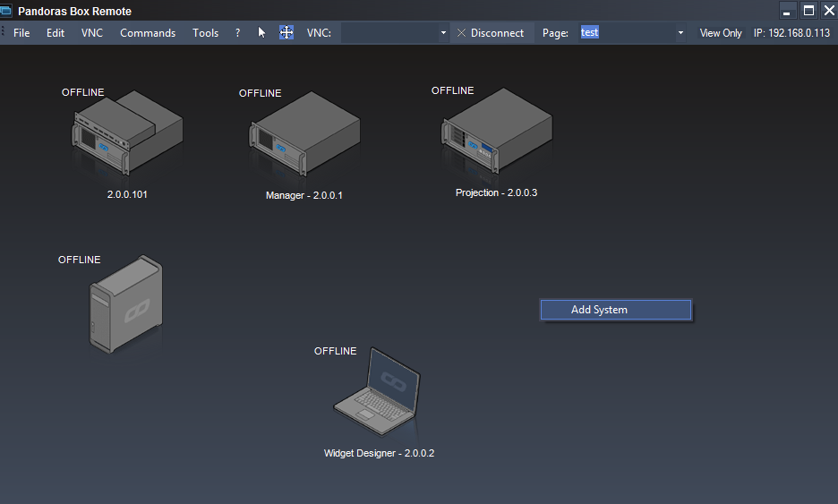Open the Tools menu
The image size is (838, 504).
coord(205,33)
